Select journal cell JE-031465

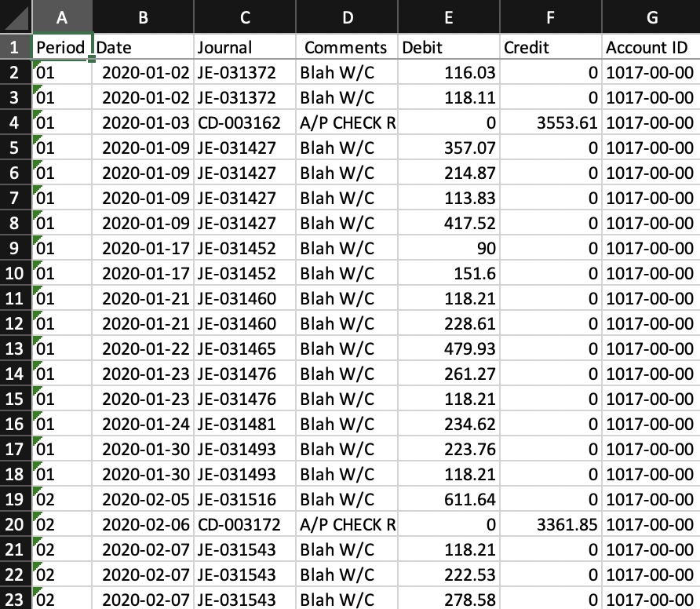245,348
